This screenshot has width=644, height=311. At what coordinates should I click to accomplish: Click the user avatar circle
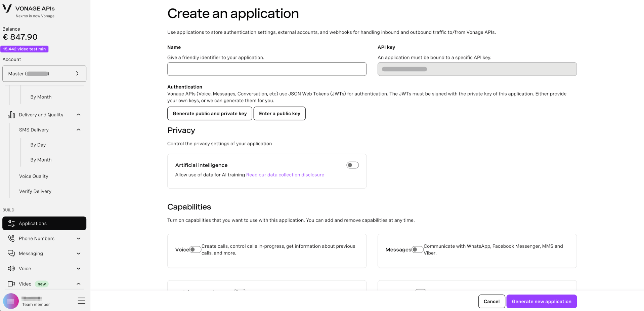[11, 301]
